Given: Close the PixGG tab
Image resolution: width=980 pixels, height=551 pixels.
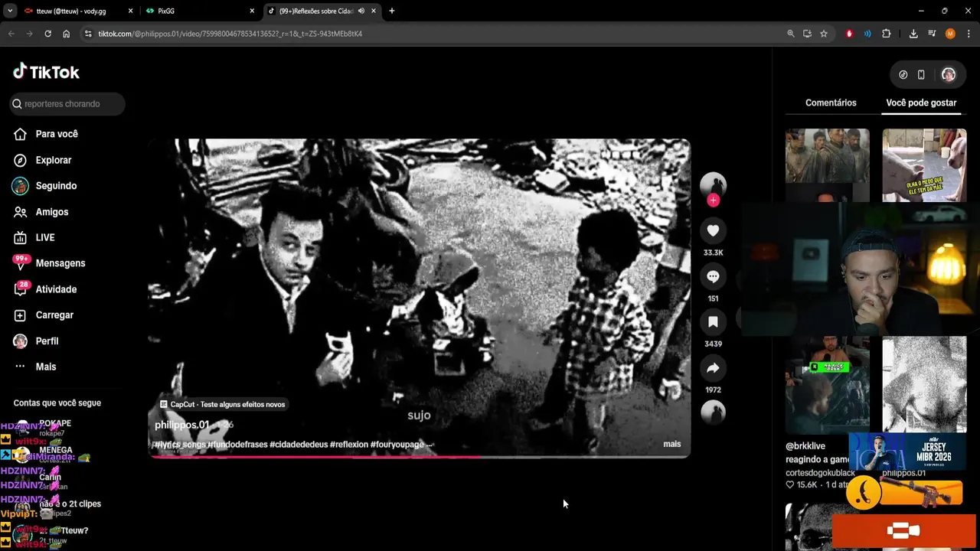Looking at the screenshot, I should [x=252, y=11].
